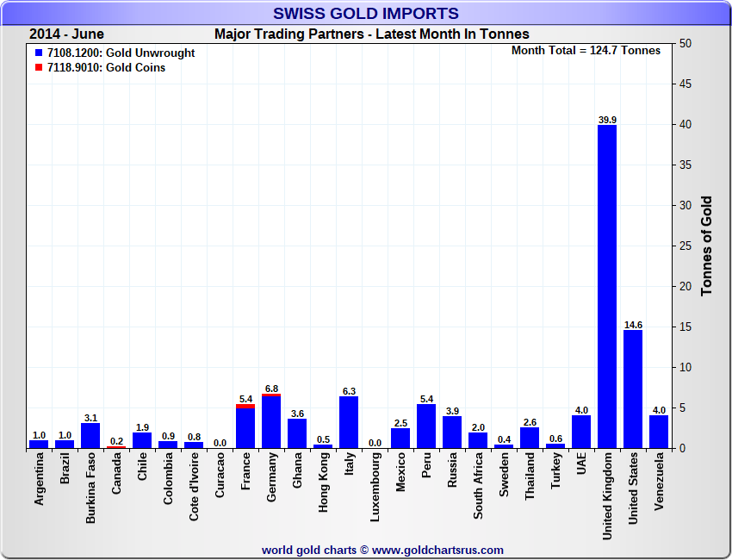Click the red segment atop France bar
Viewport: 732px width, 560px height.
(x=245, y=406)
